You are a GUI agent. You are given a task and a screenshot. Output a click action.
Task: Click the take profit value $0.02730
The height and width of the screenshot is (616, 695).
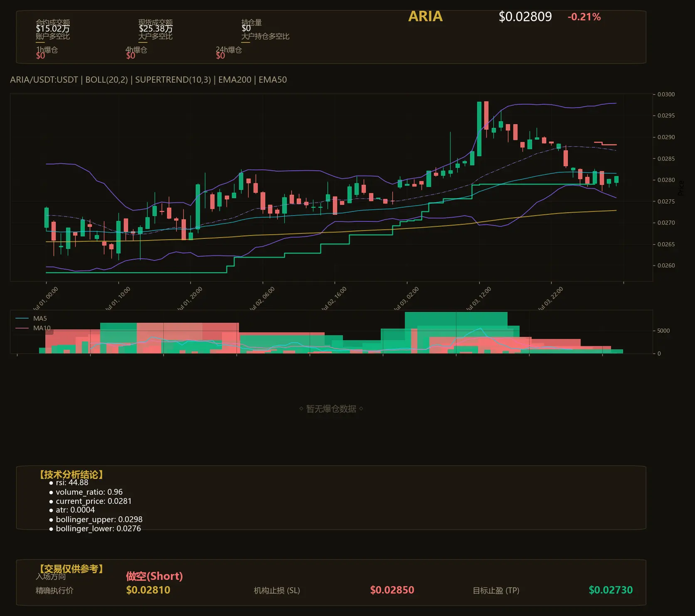click(611, 590)
